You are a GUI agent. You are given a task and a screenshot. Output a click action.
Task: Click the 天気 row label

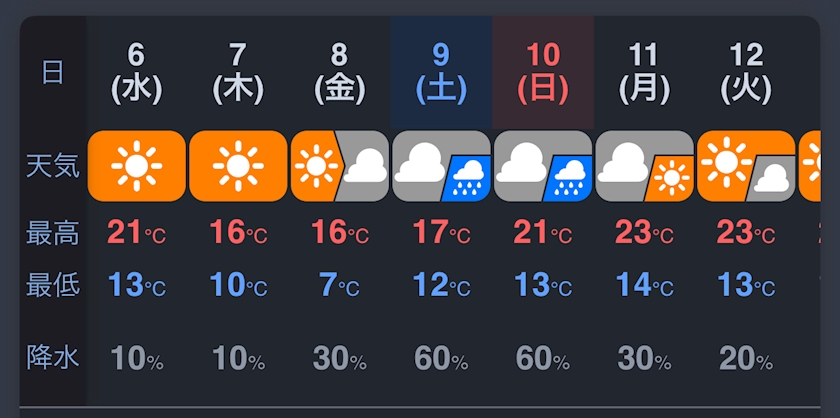[52, 165]
